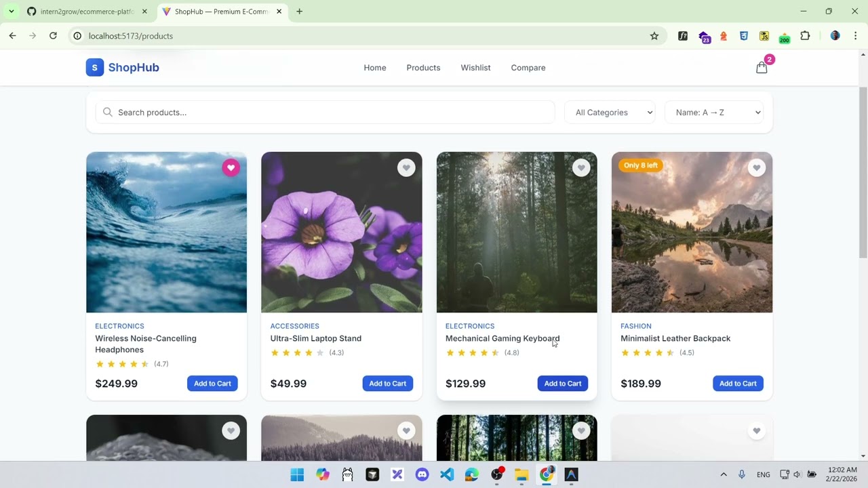Screen dimensions: 868x488
Task: Click the magnifier icon in product search
Action: [x=107, y=113]
